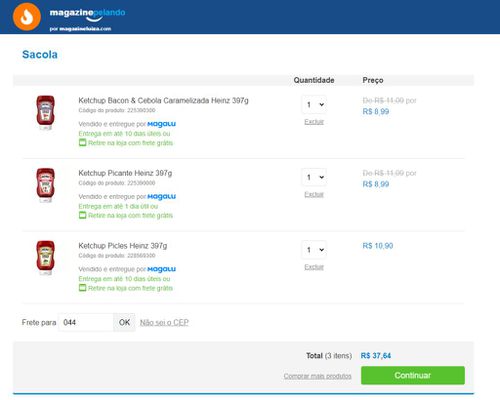Click the Frete para CEP input field
This screenshot has width=500, height=400.
pos(86,322)
